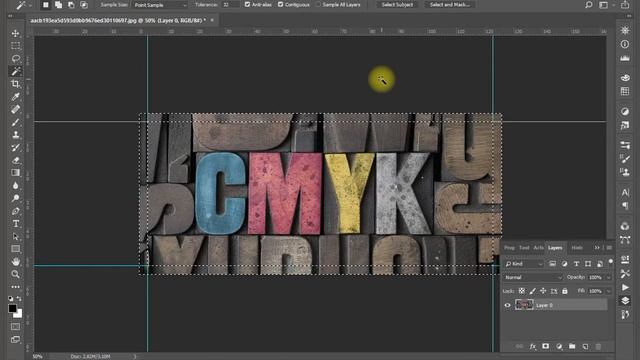This screenshot has width=640, height=360.
Task: Open the workspace switcher dropdown
Action: (605, 5)
